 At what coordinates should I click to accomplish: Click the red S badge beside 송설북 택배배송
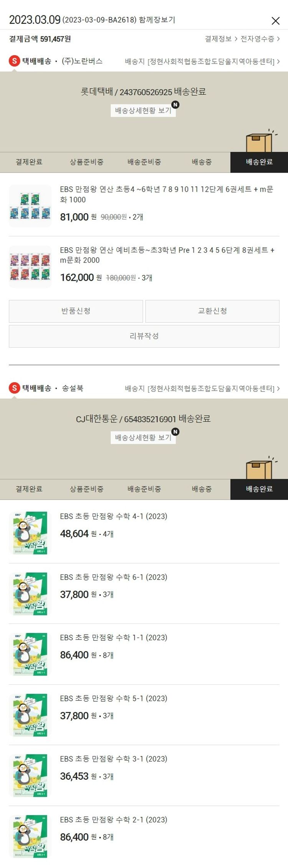point(14,388)
